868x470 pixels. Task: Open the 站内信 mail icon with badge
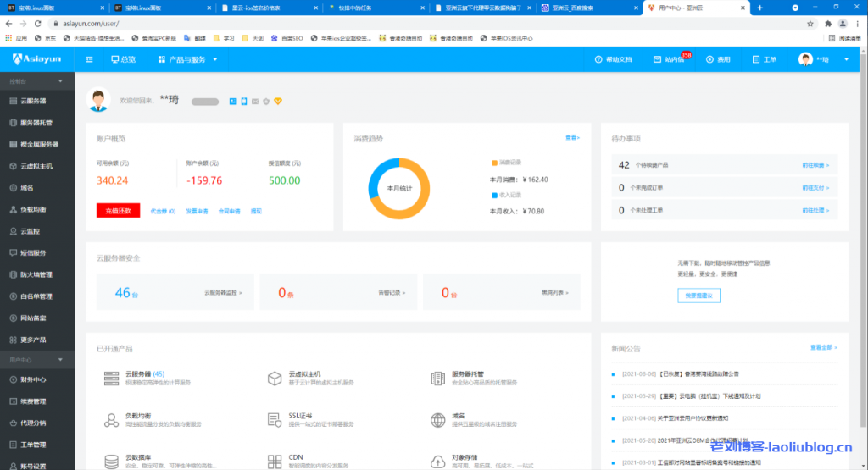(658, 60)
